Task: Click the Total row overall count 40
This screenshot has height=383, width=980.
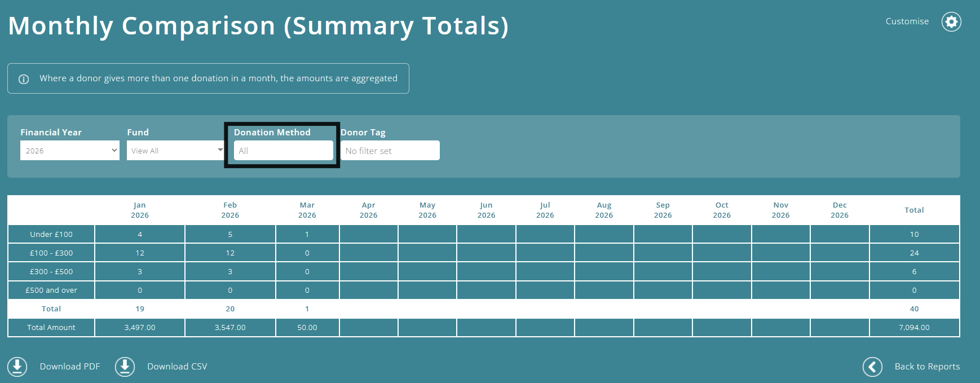Action: click(x=914, y=309)
